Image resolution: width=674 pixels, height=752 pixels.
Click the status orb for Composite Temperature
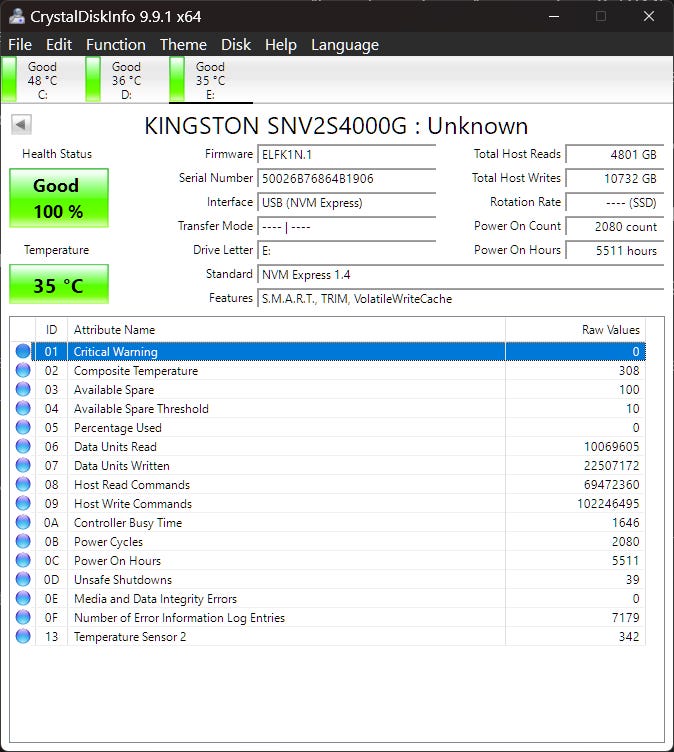23,370
